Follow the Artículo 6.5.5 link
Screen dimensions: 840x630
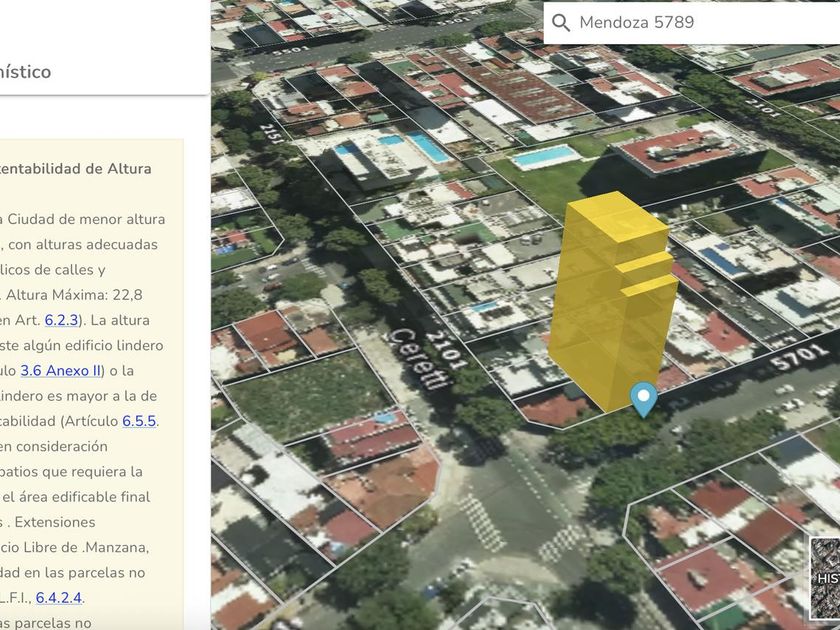tap(139, 421)
